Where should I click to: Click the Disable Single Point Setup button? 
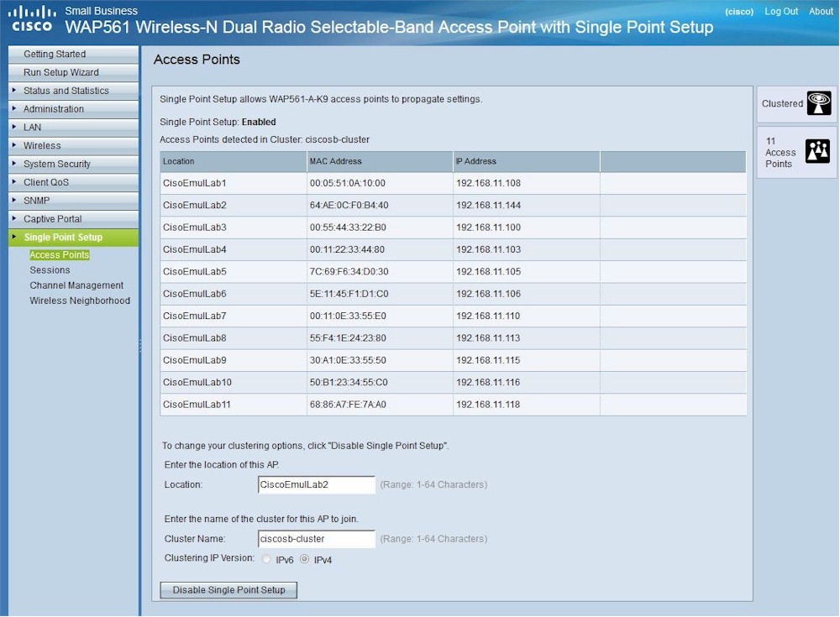click(x=228, y=589)
